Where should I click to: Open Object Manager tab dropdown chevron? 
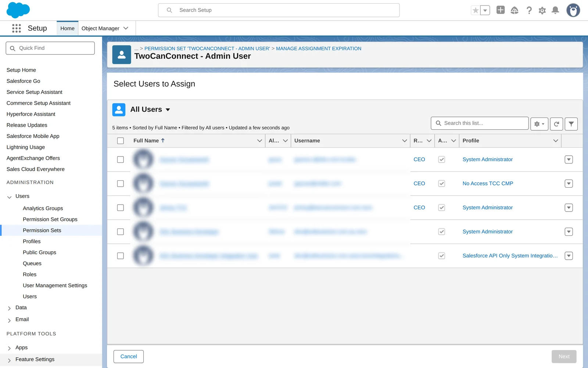126,28
